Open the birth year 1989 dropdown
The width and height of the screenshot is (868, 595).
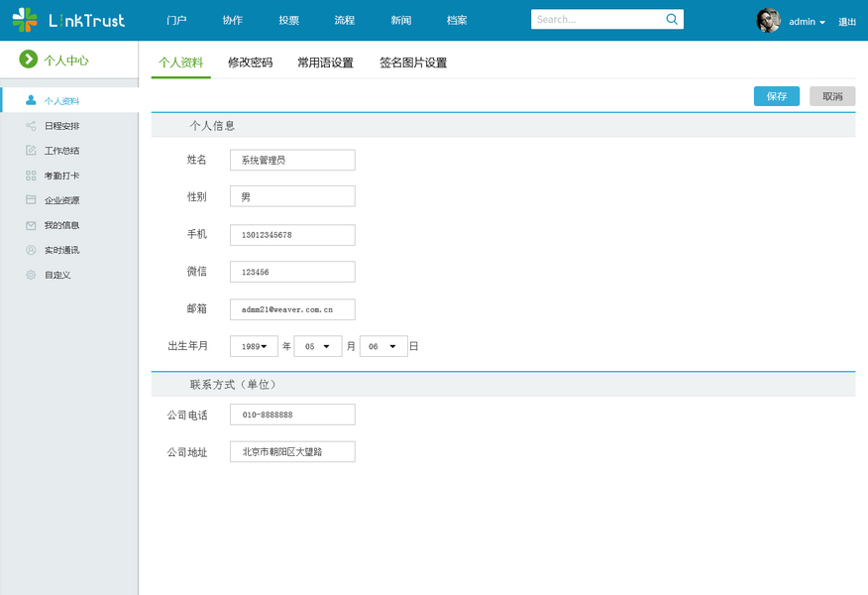pyautogui.click(x=254, y=346)
